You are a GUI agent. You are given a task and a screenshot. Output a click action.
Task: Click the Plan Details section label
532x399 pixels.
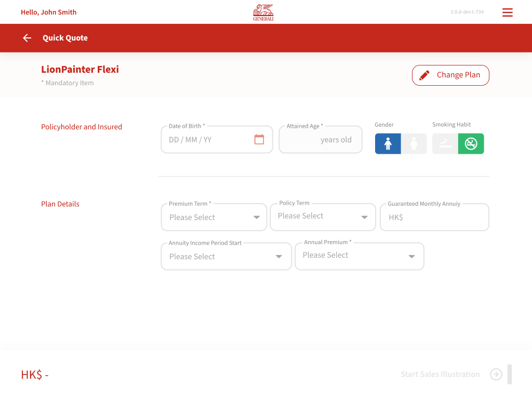[x=60, y=204]
